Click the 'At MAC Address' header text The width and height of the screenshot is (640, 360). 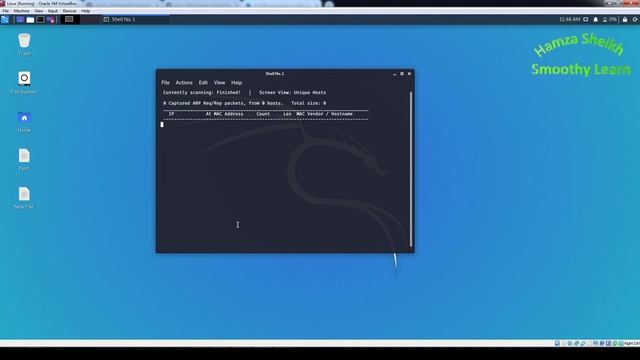click(224, 114)
